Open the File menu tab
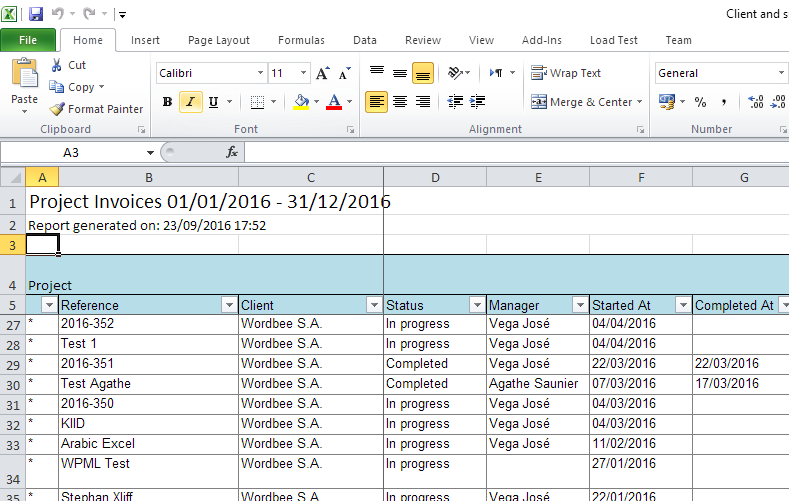The height and width of the screenshot is (501, 789). pyautogui.click(x=28, y=40)
